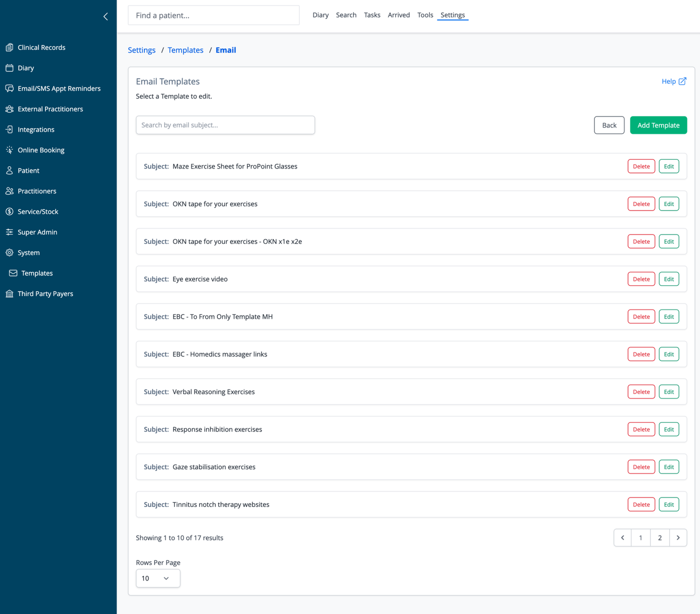Viewport: 700px width, 614px height.
Task: Click the Practitioners users icon
Action: click(x=9, y=191)
